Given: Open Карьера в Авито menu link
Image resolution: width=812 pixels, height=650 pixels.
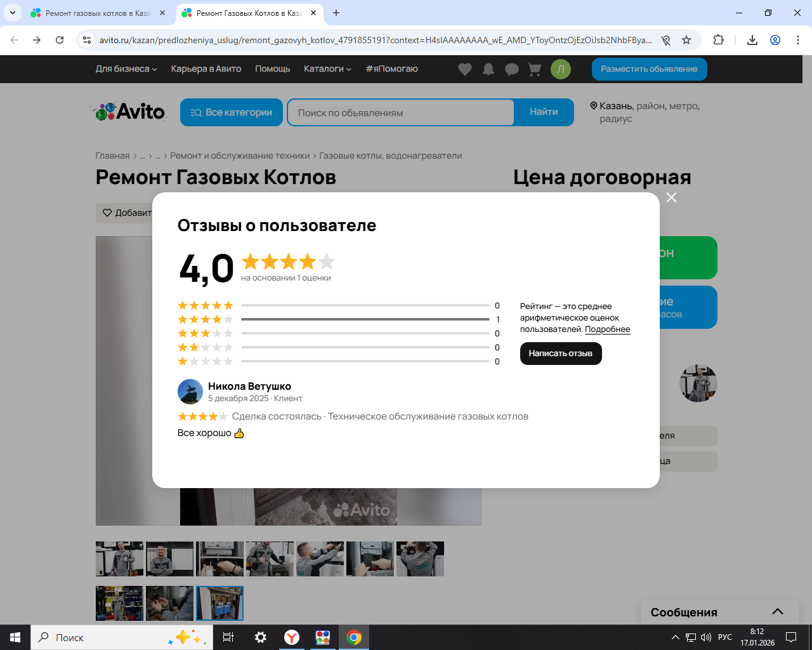Looking at the screenshot, I should (x=206, y=69).
